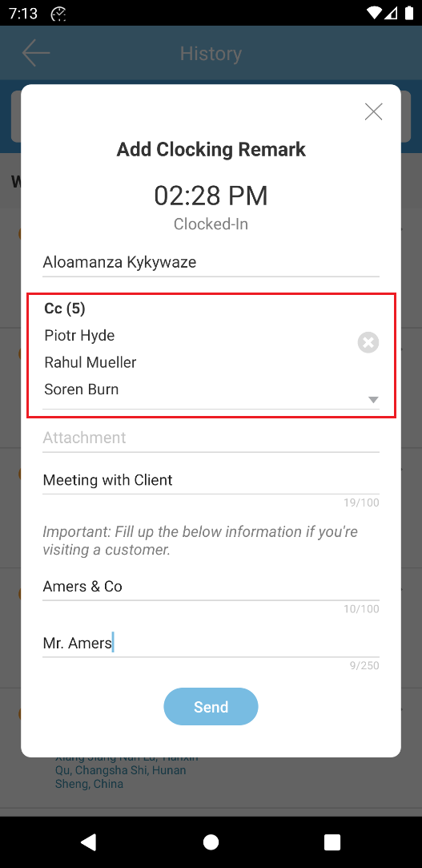This screenshot has width=422, height=868.
Task: Edit the Meeting with Client remark field
Action: pos(211,480)
